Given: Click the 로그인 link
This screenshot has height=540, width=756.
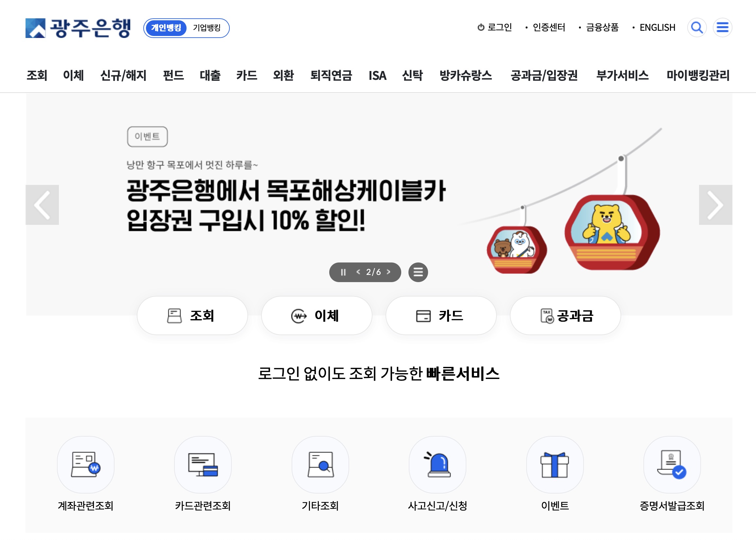Looking at the screenshot, I should 499,27.
